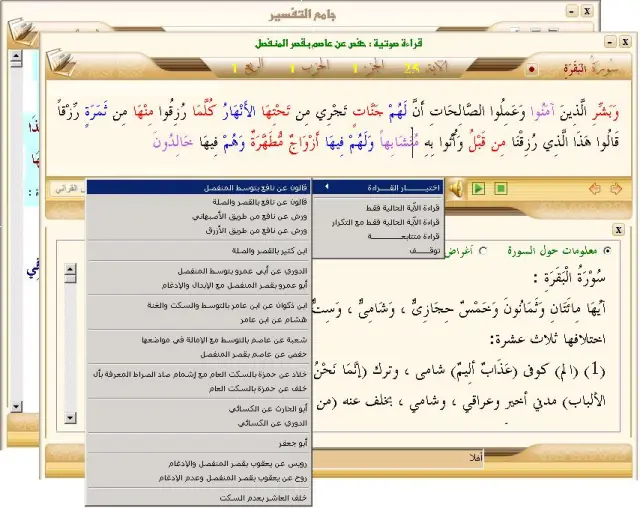The image size is (640, 508).
Task: Click down arrow of جامع التفسير window scrollbar
Action: tap(16, 406)
